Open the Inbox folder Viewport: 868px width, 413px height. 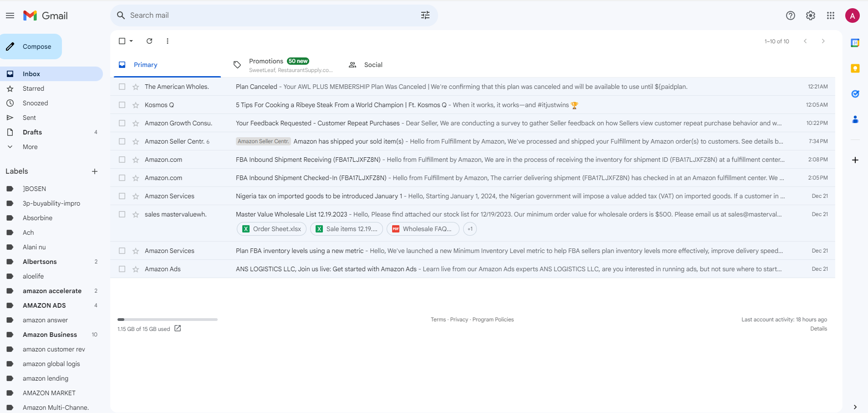pos(51,74)
